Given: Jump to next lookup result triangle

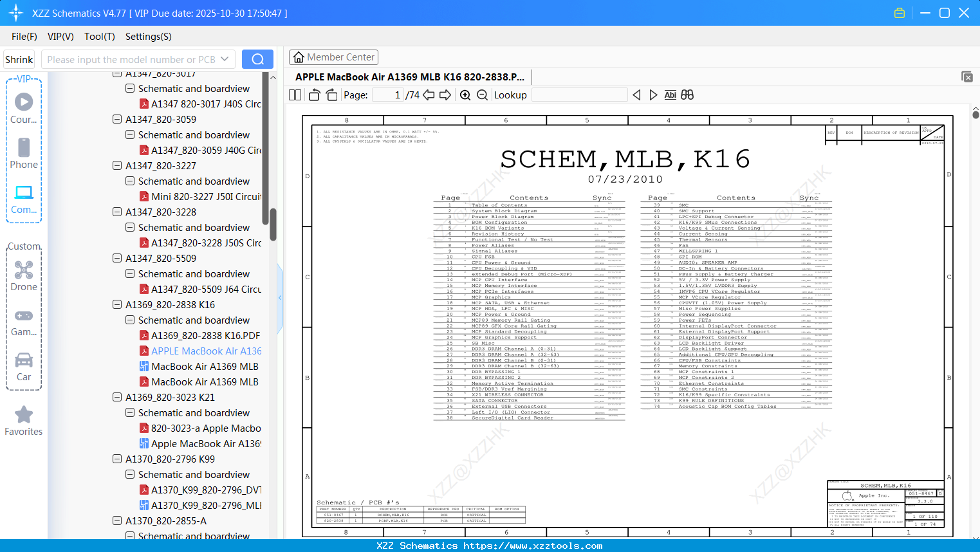Looking at the screenshot, I should (653, 95).
